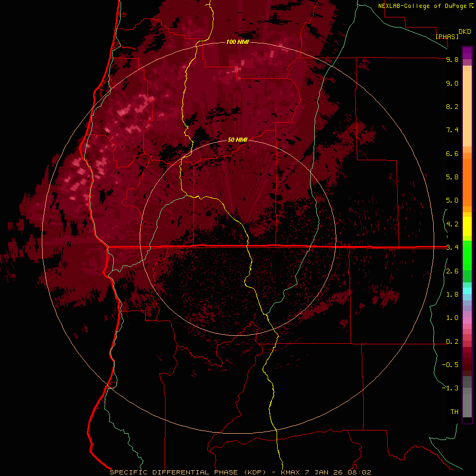Click the 8.2 value on the scale
The width and height of the screenshot is (476, 476).
click(452, 106)
